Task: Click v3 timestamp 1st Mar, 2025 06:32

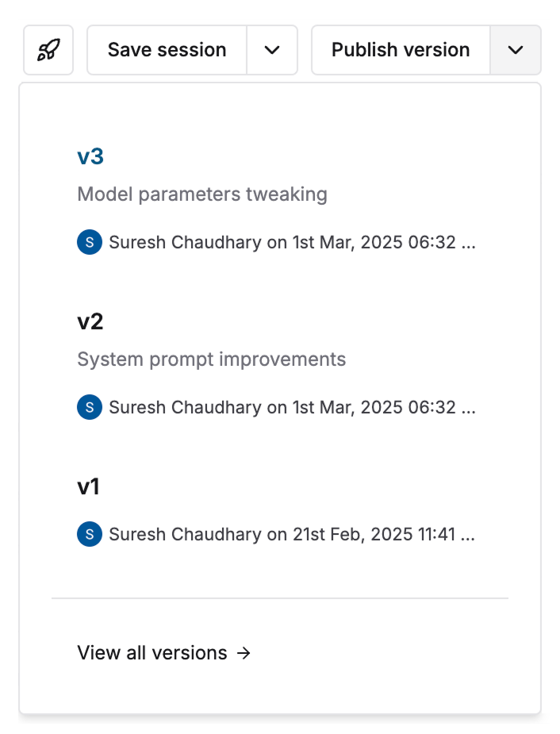Action: [x=374, y=243]
